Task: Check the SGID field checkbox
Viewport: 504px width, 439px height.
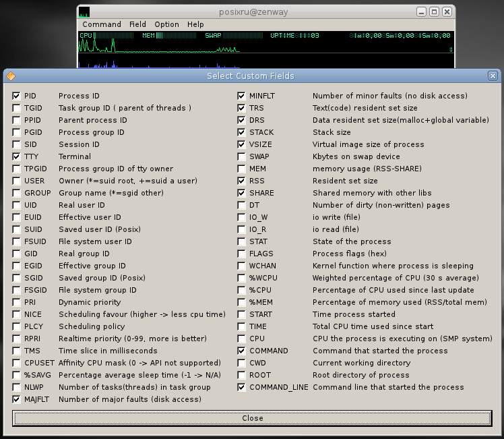Action: tap(16, 278)
